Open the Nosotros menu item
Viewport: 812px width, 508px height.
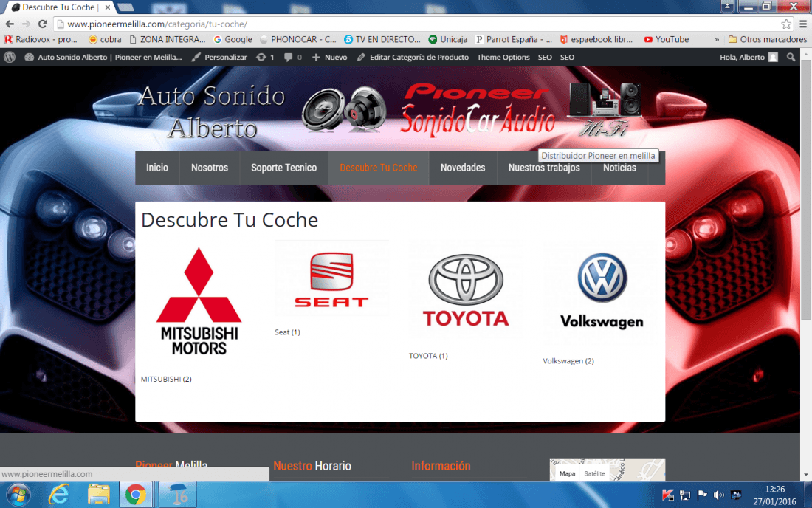[x=210, y=168]
